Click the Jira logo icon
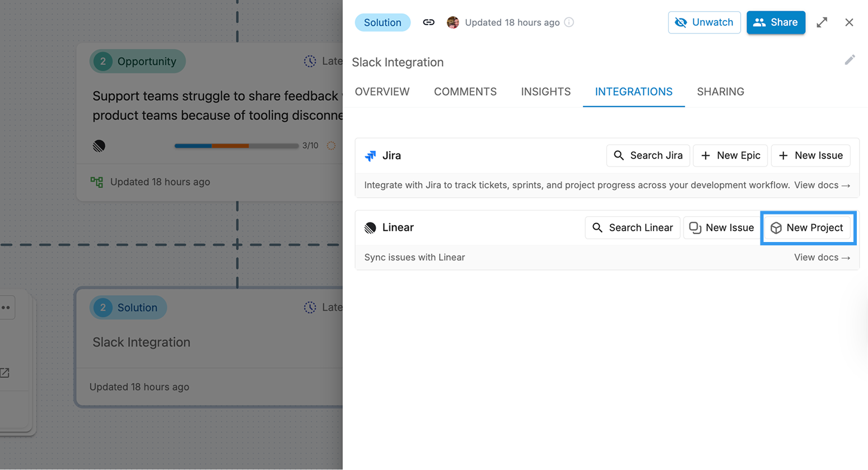The width and height of the screenshot is (868, 470). click(370, 156)
